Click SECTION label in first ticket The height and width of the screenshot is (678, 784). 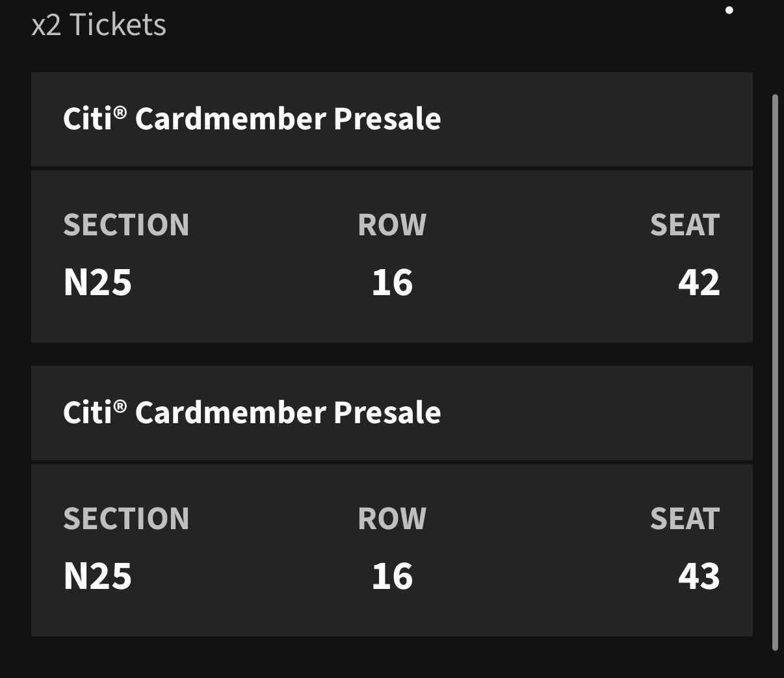pos(126,225)
